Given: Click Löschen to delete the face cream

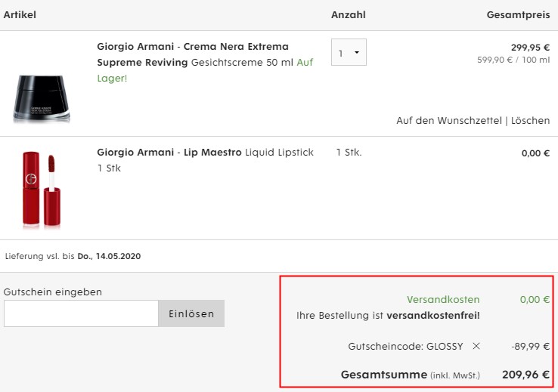Looking at the screenshot, I should click(x=530, y=121).
